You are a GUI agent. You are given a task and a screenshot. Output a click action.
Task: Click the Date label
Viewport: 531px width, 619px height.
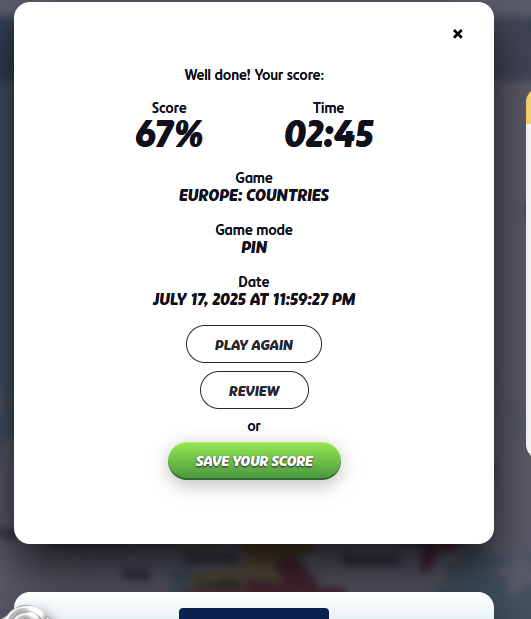pos(254,282)
